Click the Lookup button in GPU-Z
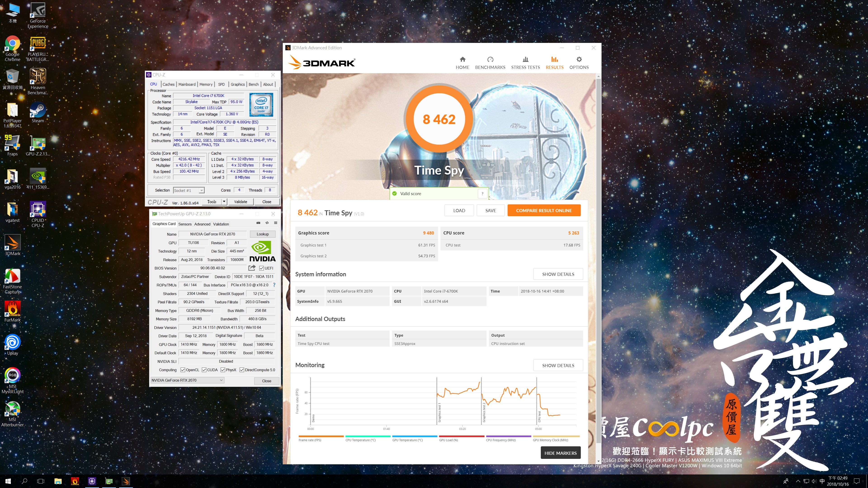 tap(262, 234)
